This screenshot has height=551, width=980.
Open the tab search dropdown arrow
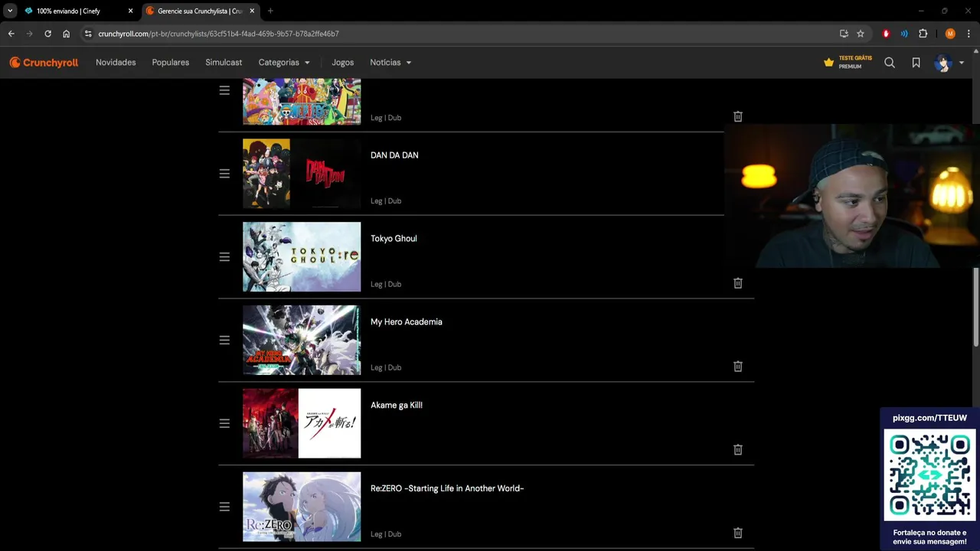point(10,11)
